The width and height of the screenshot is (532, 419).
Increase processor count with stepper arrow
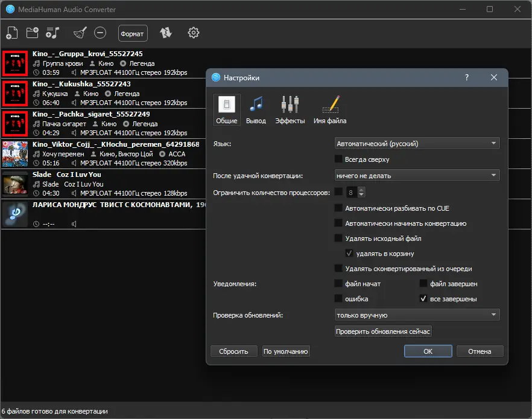361,190
